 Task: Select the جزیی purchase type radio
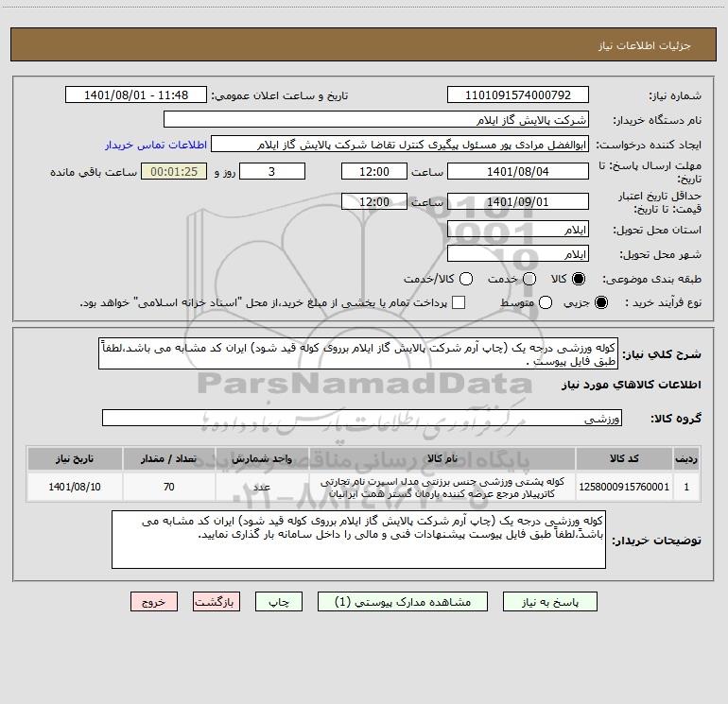[x=600, y=302]
